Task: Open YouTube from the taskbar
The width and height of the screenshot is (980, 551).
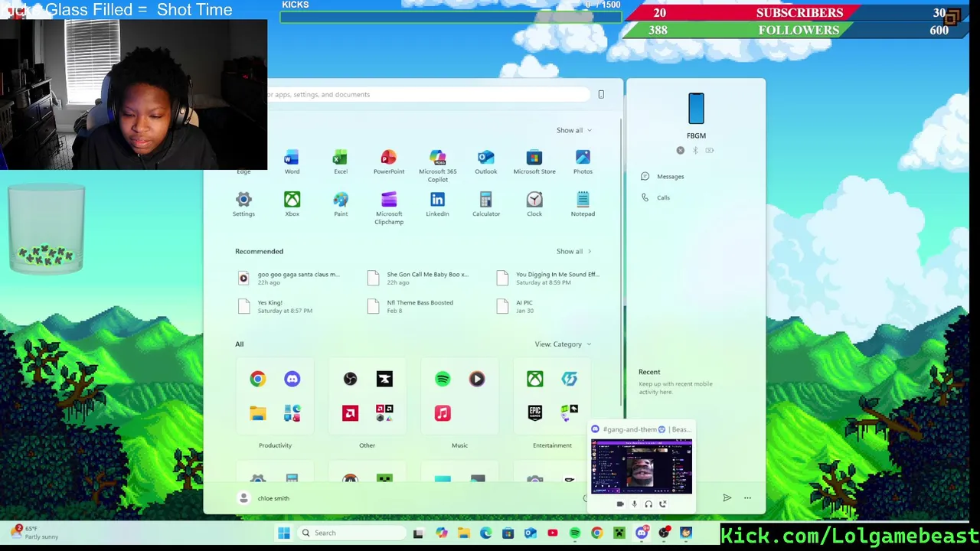Action: click(553, 533)
